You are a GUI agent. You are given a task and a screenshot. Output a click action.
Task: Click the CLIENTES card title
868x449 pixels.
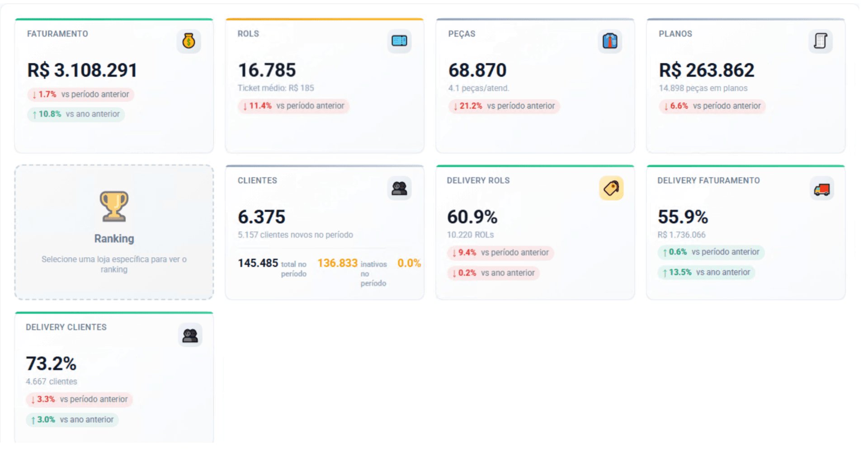point(257,180)
